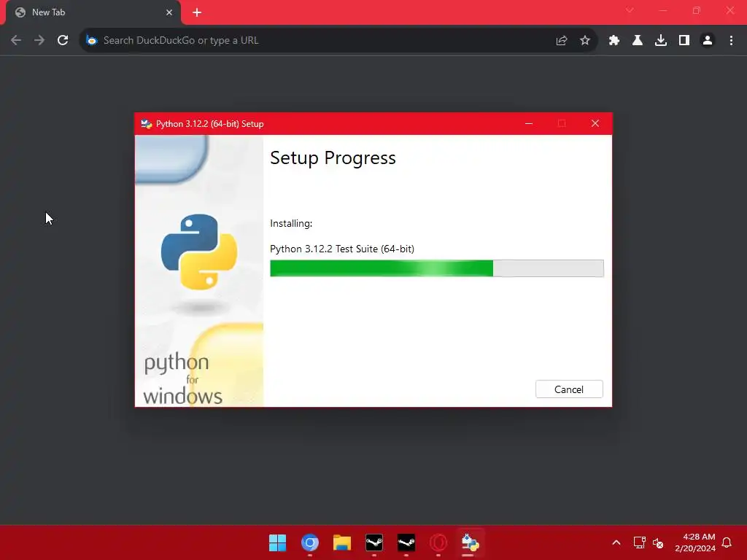Show hidden system tray icons

click(x=616, y=542)
